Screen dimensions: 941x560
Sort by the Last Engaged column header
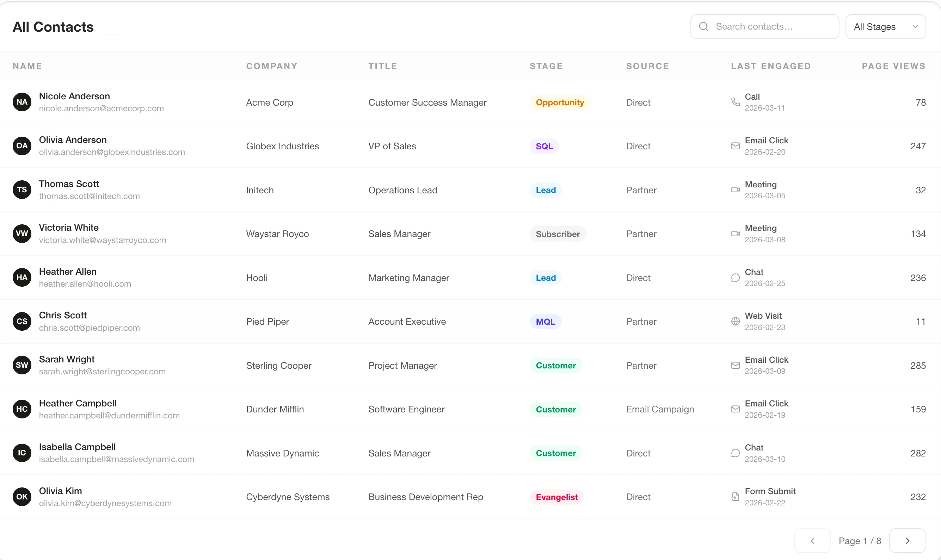771,66
